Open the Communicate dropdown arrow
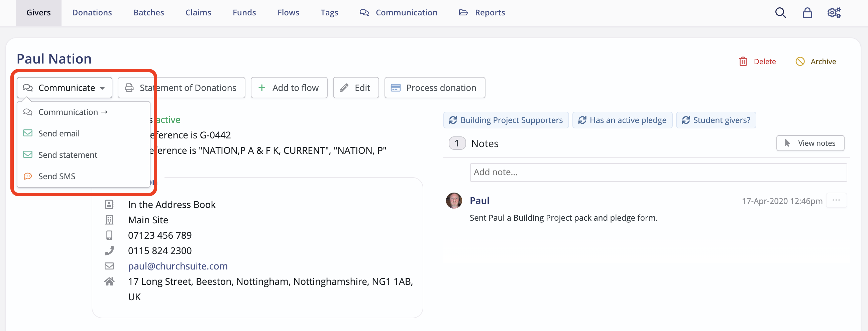Viewport: 868px width, 331px height. pyautogui.click(x=102, y=88)
